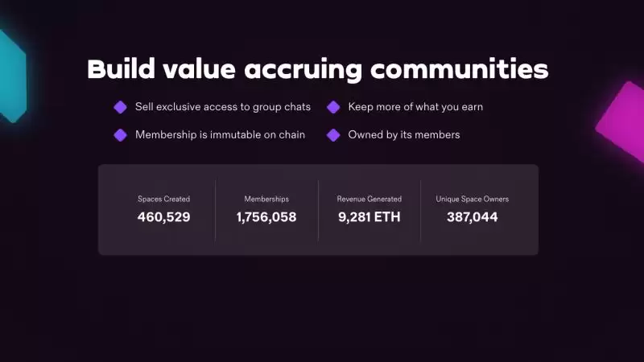Click the diamond bullet beside "Owned by its members"
The width and height of the screenshot is (644, 362).
tap(333, 135)
